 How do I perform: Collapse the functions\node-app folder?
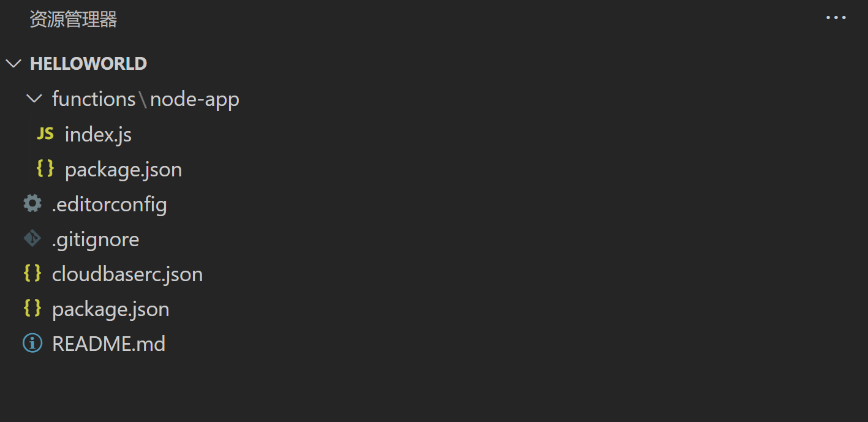point(34,99)
